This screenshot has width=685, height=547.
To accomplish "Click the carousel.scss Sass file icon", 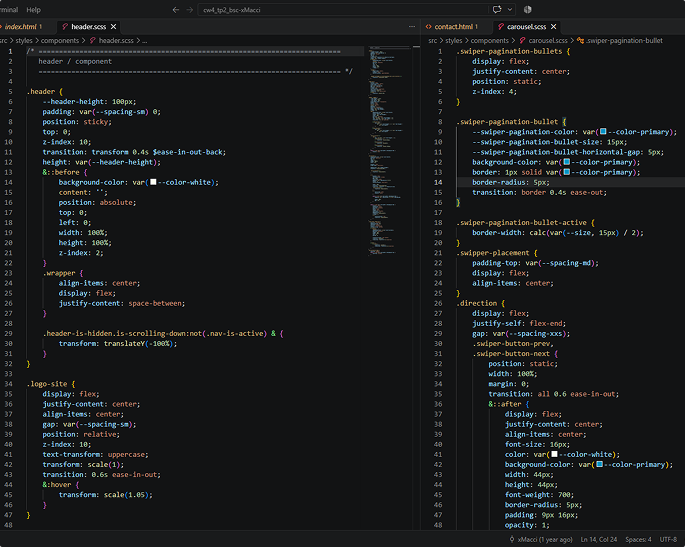I will click(501, 27).
